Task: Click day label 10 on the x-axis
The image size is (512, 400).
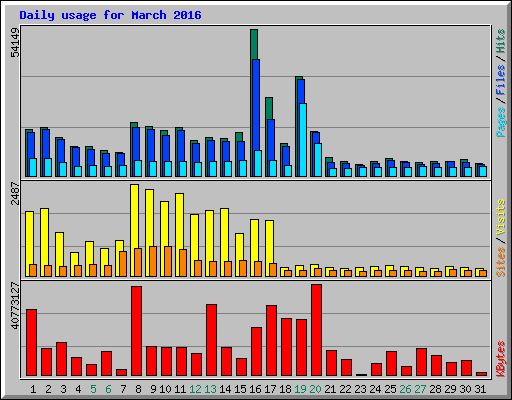Action: [x=165, y=389]
